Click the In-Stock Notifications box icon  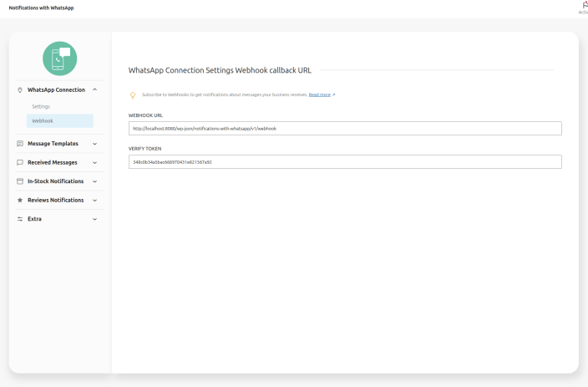coord(20,181)
